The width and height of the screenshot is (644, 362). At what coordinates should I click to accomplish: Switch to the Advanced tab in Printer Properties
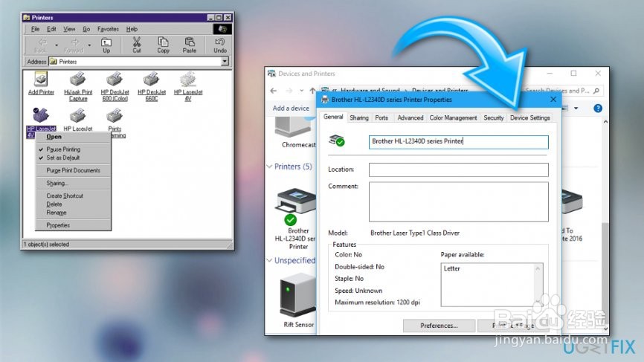410,117
